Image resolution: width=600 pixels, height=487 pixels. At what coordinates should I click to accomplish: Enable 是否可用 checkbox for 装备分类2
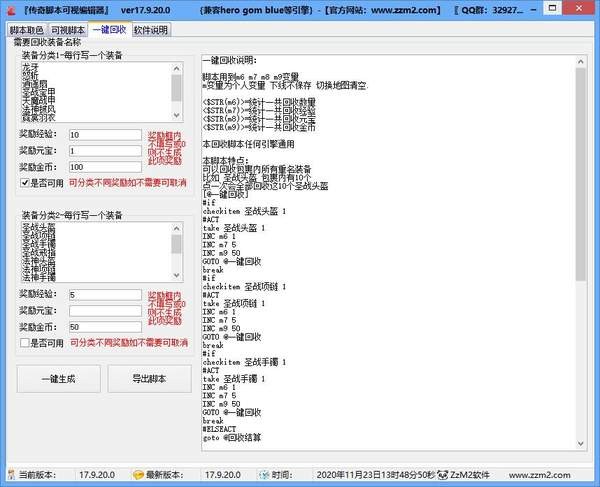tap(25, 343)
